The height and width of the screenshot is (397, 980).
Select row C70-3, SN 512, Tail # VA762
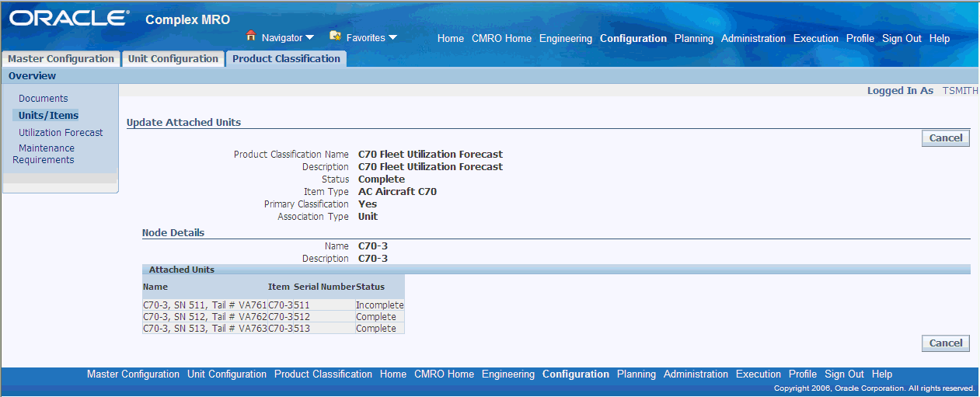pyautogui.click(x=274, y=317)
